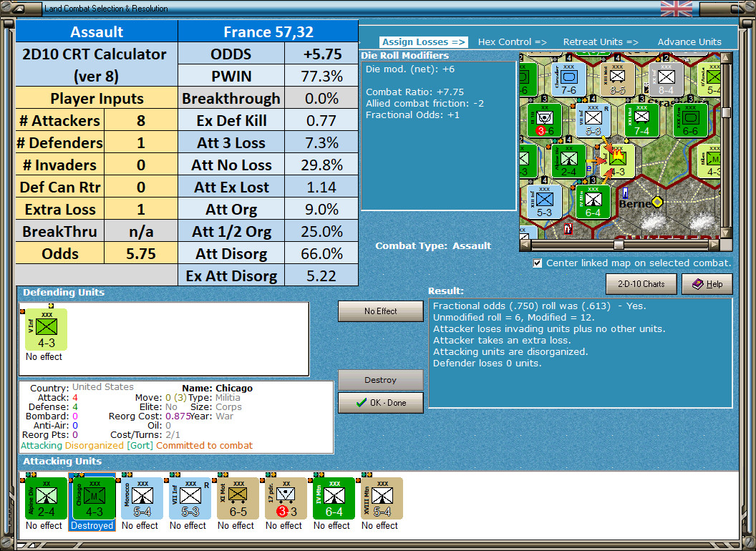Click the Odds input value 5.75

point(141,253)
